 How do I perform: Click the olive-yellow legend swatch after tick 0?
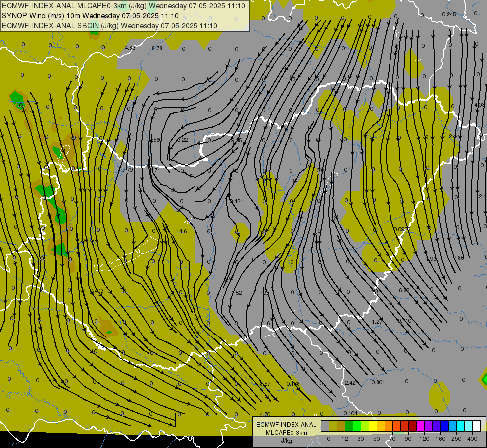[x=333, y=426]
